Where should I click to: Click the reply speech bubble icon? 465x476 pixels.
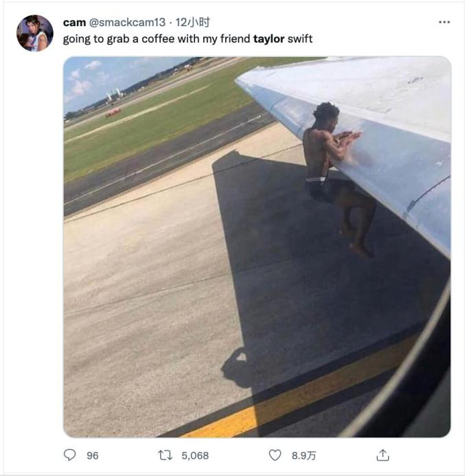pos(70,455)
